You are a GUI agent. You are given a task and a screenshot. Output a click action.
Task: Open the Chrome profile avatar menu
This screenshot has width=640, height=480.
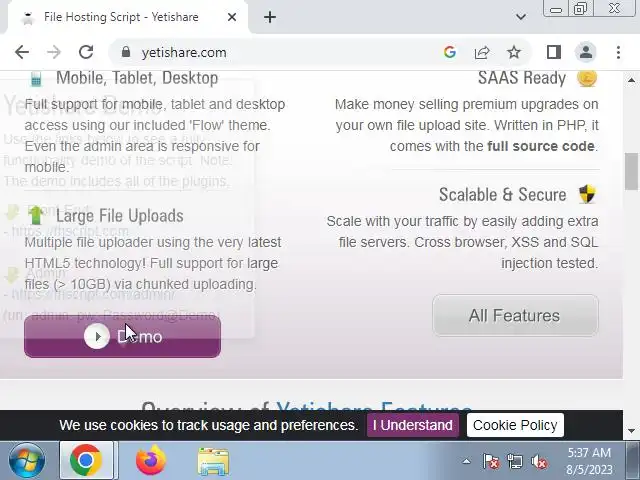586,52
